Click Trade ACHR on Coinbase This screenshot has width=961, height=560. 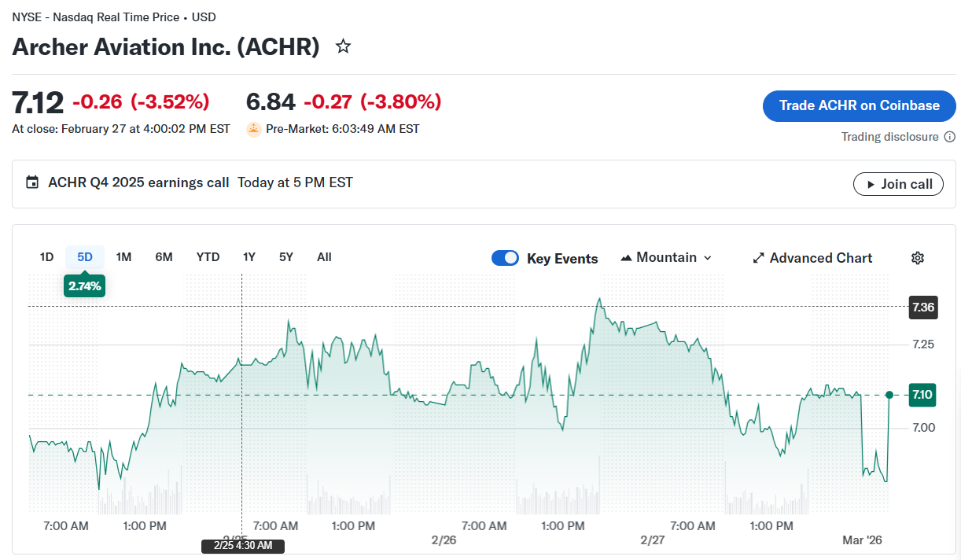[859, 105]
